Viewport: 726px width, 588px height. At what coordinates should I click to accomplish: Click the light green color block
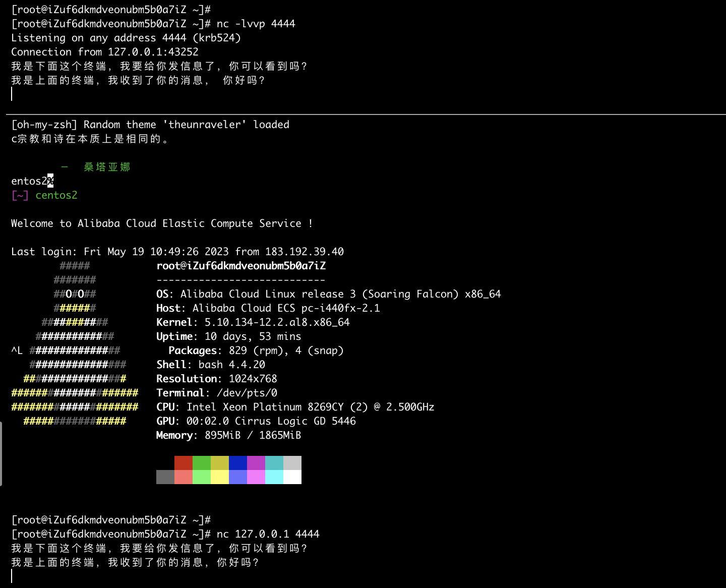[x=201, y=477]
